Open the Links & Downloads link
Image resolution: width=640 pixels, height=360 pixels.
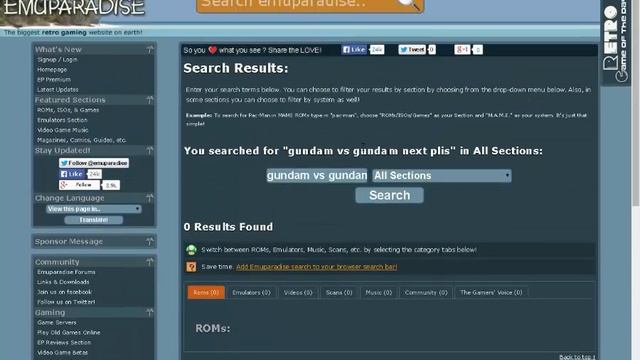[63, 282]
